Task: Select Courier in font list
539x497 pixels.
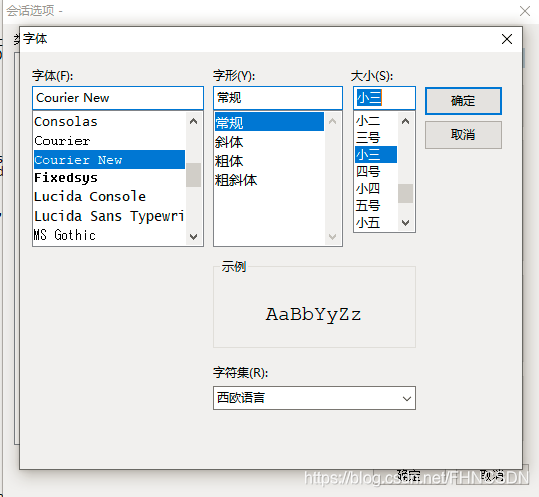Action: point(109,141)
